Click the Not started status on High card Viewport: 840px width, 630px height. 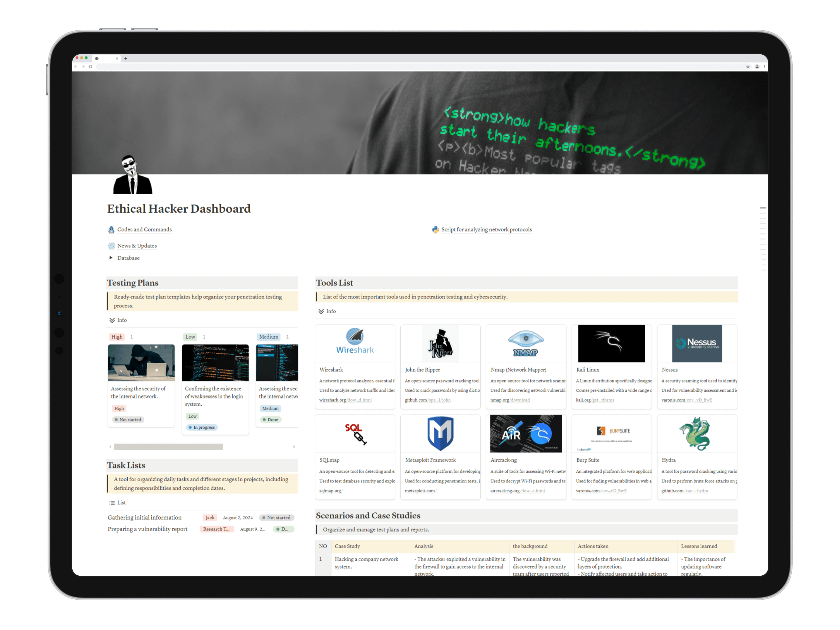pyautogui.click(x=128, y=420)
